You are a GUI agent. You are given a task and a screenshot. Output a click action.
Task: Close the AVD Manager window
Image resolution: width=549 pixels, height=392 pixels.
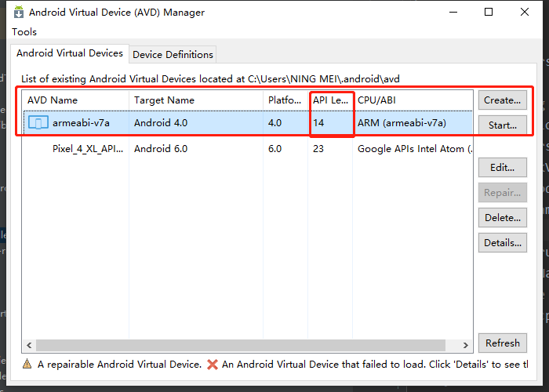click(525, 12)
